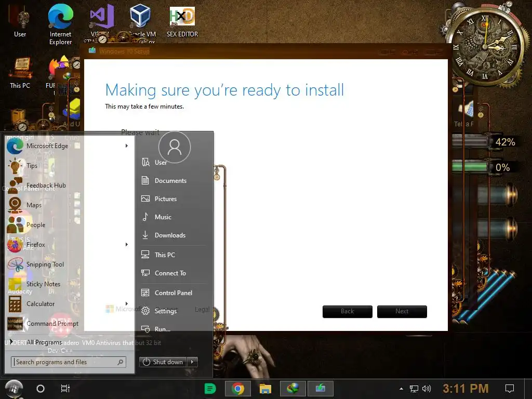Click the steampunk analog clock gadget
This screenshot has height=399, width=532.
pos(486,46)
